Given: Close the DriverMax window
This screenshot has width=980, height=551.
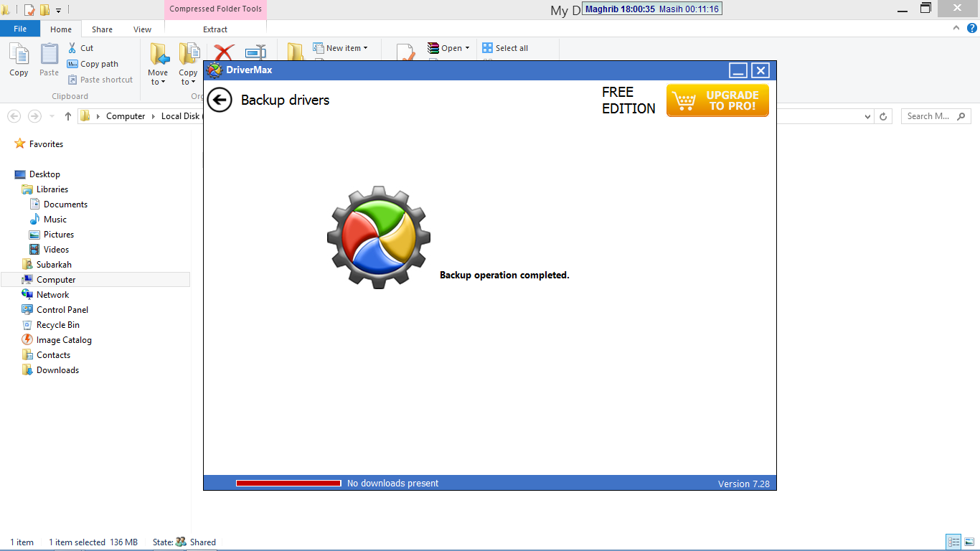Looking at the screenshot, I should 760,70.
